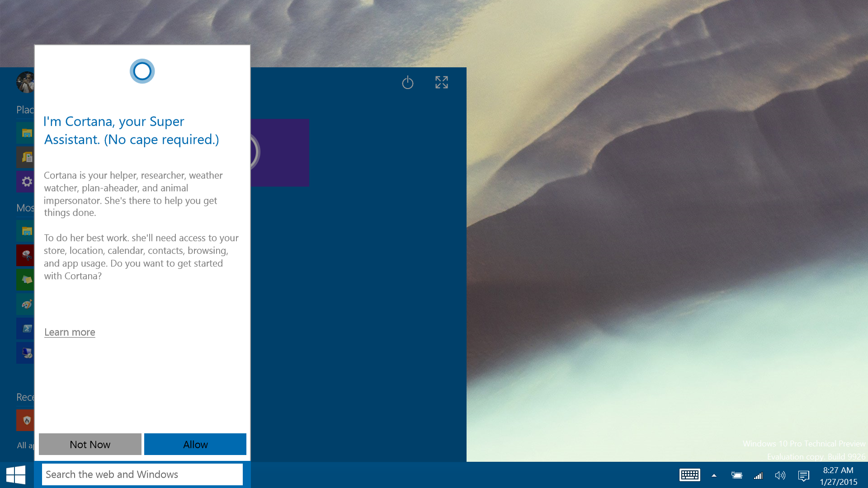Image resolution: width=868 pixels, height=488 pixels.
Task: Click the Search the web and Windows box
Action: tap(142, 474)
